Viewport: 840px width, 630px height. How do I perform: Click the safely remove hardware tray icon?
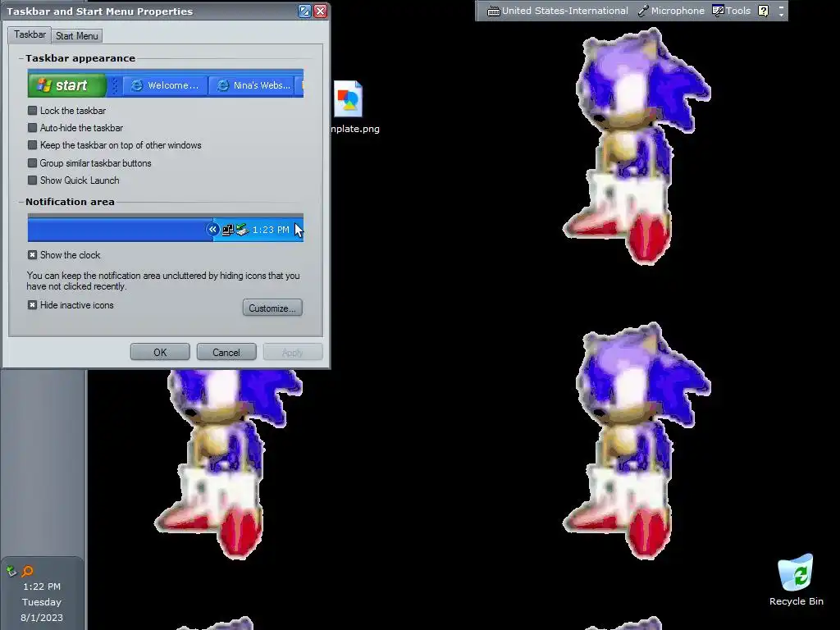click(x=11, y=571)
